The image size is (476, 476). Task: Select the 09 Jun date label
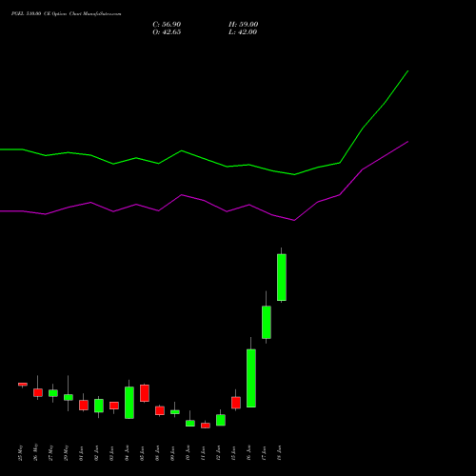173,452
